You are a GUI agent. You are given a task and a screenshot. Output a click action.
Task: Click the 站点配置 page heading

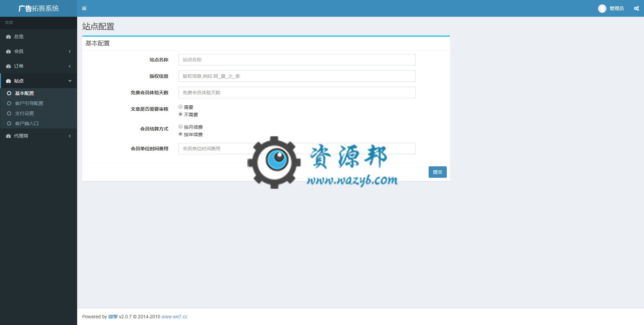[98, 26]
